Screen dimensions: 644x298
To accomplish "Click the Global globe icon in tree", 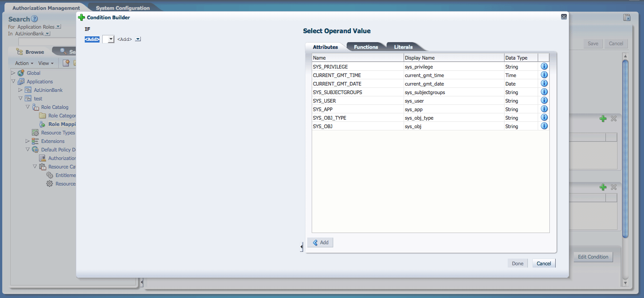I will [x=21, y=73].
